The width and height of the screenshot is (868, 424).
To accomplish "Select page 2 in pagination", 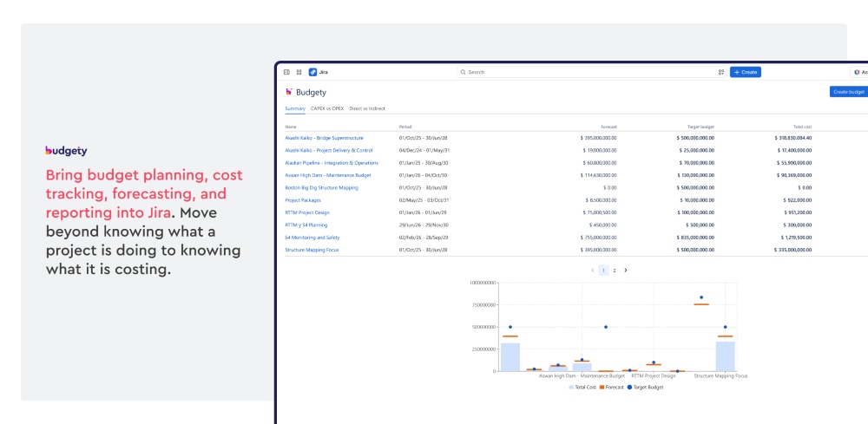I will [615, 271].
